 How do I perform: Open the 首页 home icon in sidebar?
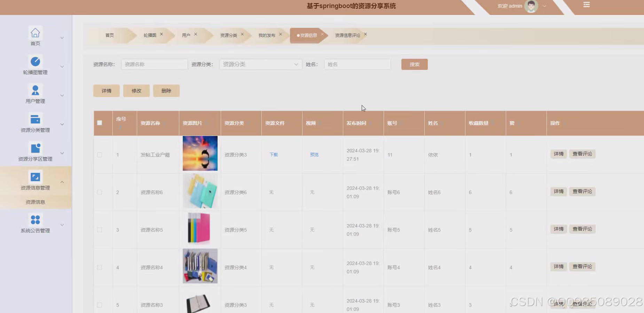35,33
